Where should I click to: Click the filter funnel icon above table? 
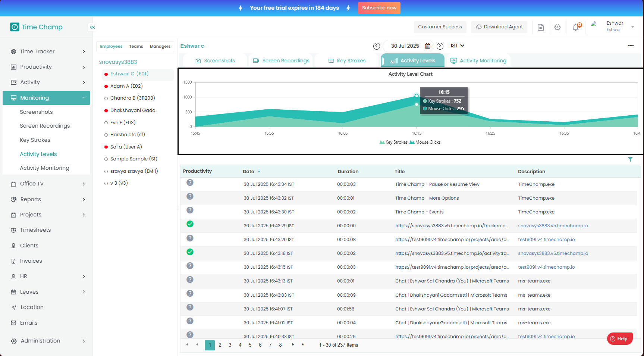(x=630, y=159)
